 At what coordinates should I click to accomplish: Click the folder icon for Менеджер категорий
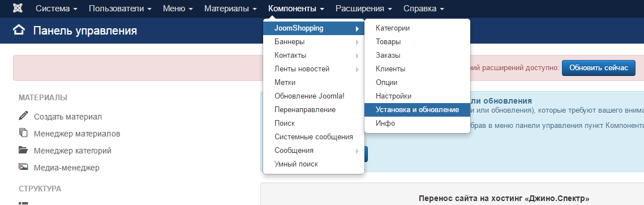(23, 150)
